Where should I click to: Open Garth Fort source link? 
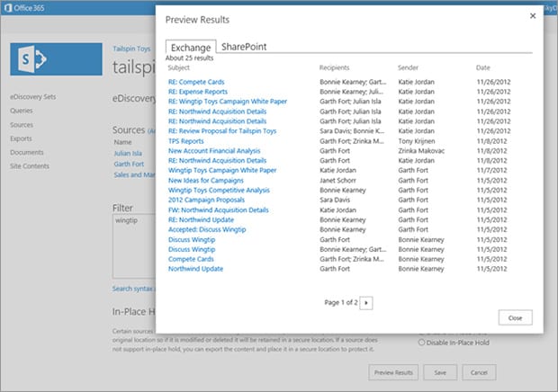[x=129, y=164]
